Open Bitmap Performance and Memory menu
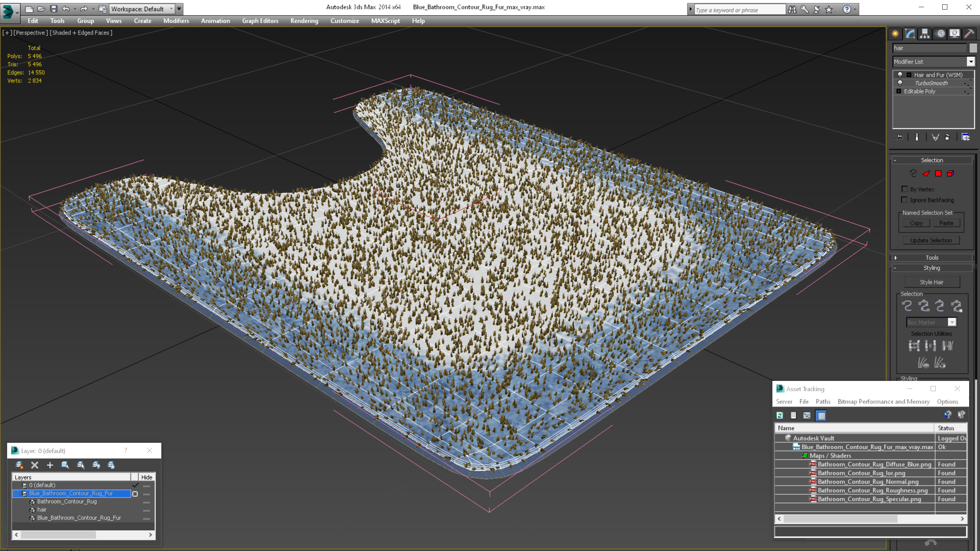Viewport: 980px width, 551px height. coord(883,401)
